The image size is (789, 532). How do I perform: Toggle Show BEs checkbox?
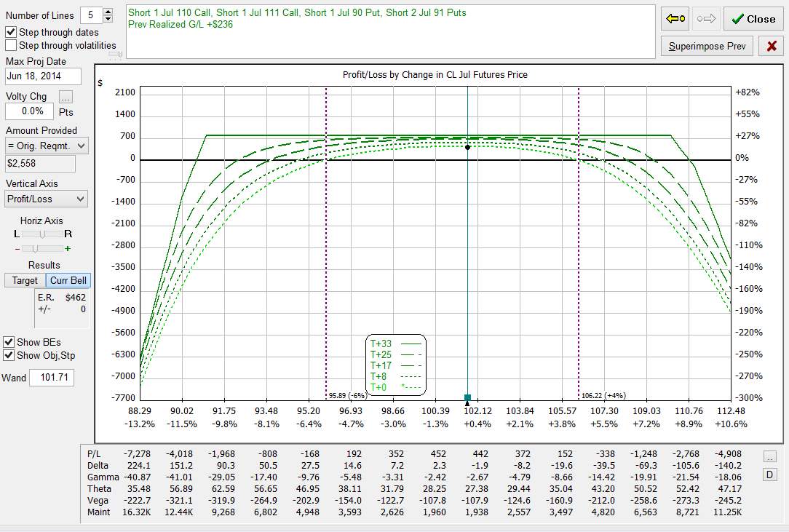pos(9,342)
